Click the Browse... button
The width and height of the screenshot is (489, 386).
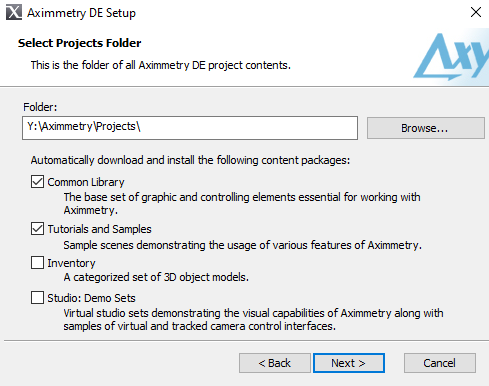click(426, 128)
